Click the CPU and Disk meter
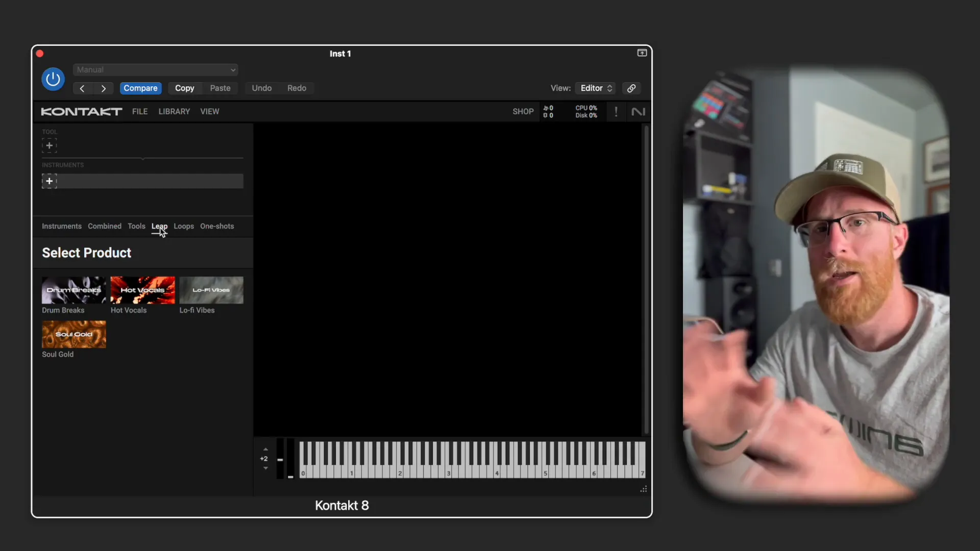The image size is (980, 551). [586, 112]
